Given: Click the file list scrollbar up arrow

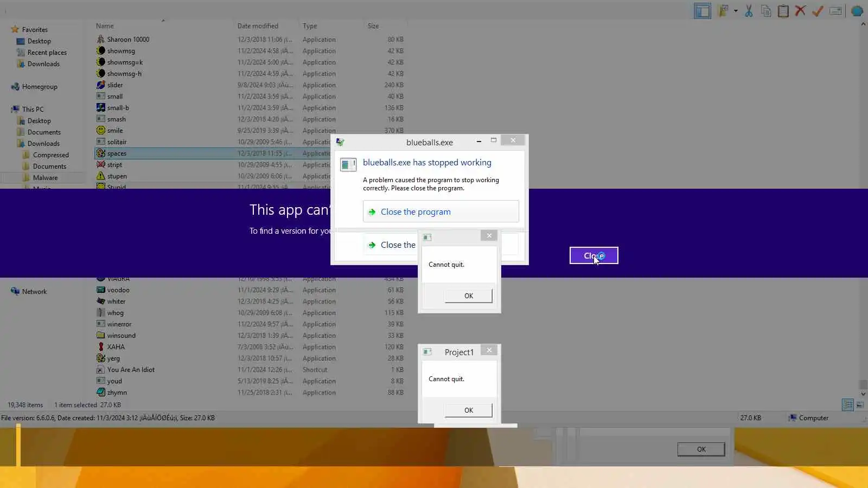Looking at the screenshot, I should pos(863,24).
